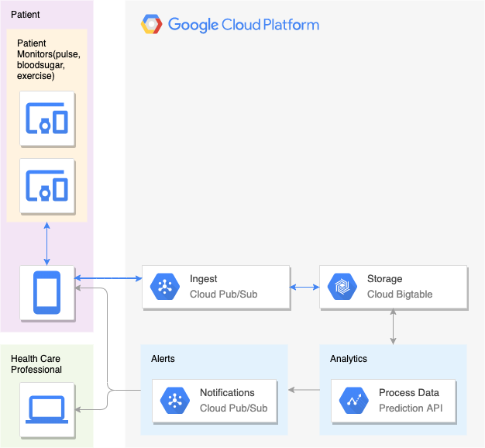Click the 'Cloud Bigtable' text
485x448 pixels.
point(400,295)
